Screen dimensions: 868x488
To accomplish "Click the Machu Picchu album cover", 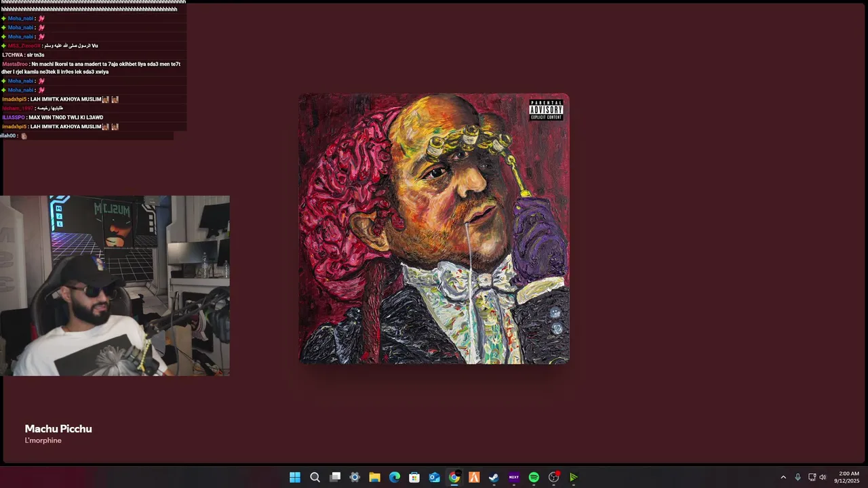I will point(434,228).
